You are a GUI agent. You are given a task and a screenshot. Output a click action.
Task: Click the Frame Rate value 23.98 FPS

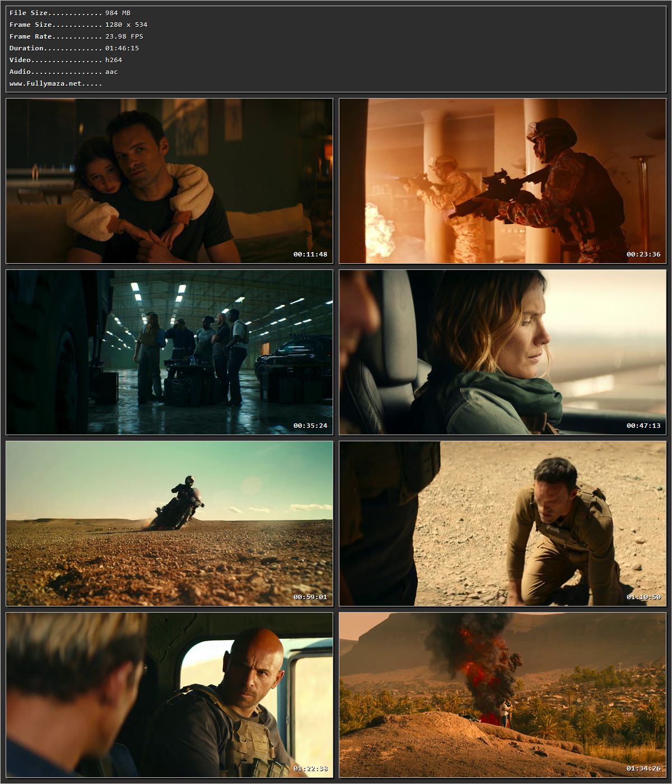pyautogui.click(x=124, y=36)
